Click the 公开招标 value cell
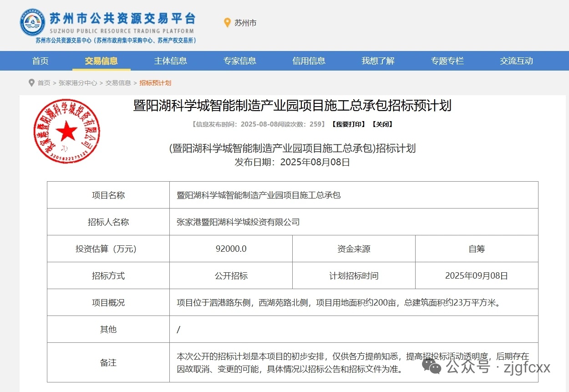The height and width of the screenshot is (392, 569). click(x=231, y=276)
